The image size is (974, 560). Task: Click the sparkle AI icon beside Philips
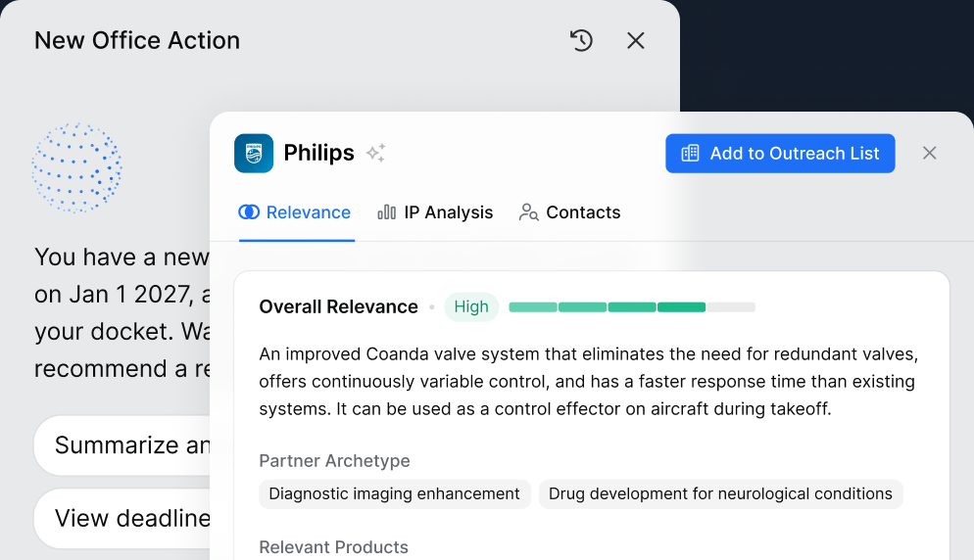pyautogui.click(x=376, y=153)
